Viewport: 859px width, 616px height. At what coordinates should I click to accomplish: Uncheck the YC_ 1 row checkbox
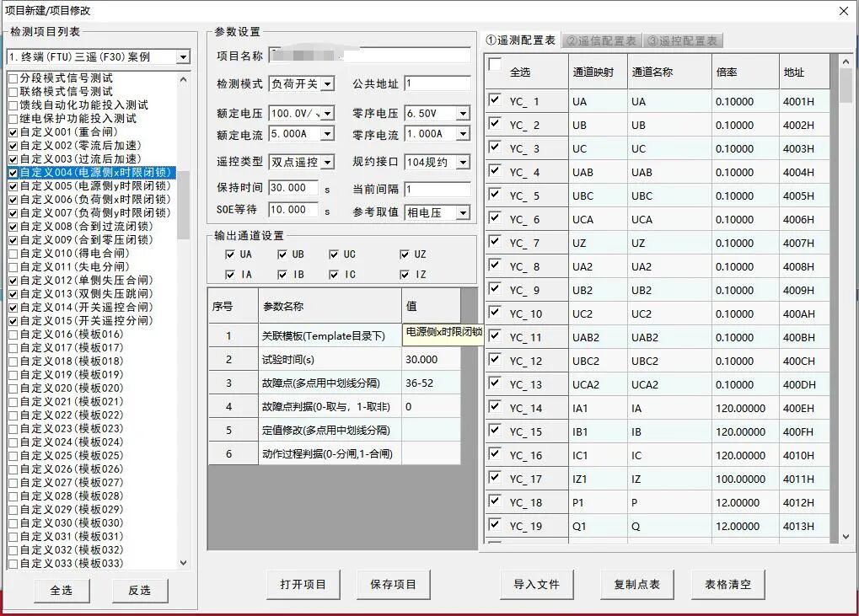(x=495, y=101)
